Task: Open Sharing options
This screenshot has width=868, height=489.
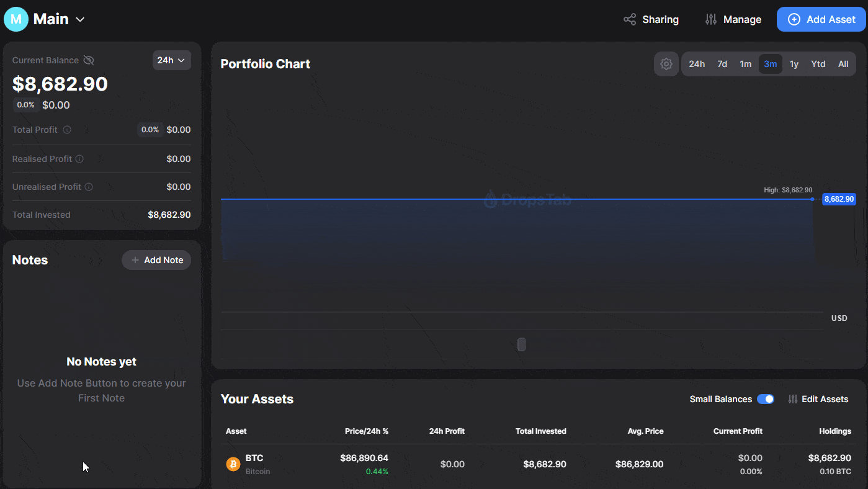Action: click(651, 19)
